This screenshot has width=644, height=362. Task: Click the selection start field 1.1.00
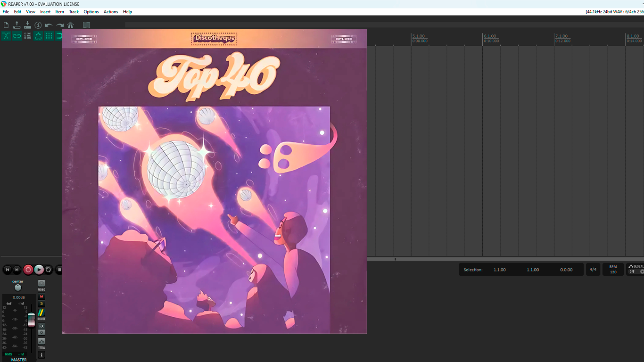(x=500, y=270)
